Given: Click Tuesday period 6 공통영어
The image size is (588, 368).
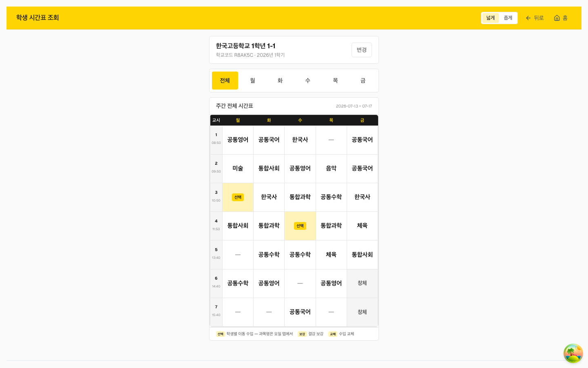Looking at the screenshot, I should tap(269, 283).
